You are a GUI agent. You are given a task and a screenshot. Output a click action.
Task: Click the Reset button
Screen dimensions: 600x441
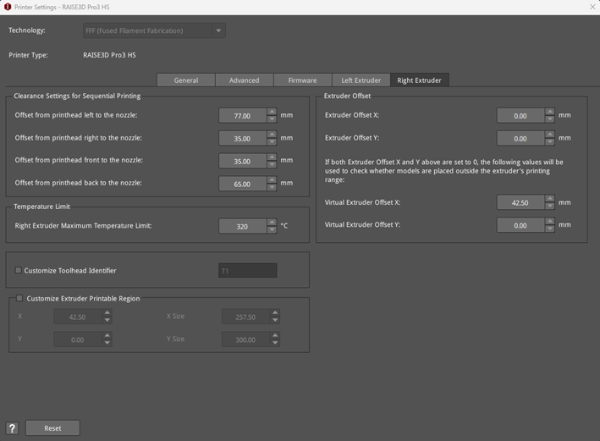[x=53, y=427]
